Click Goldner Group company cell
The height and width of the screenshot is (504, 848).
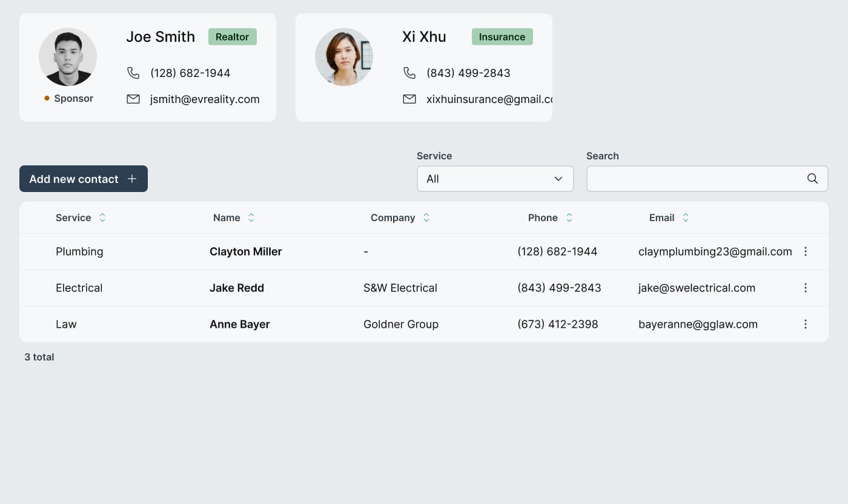(401, 324)
